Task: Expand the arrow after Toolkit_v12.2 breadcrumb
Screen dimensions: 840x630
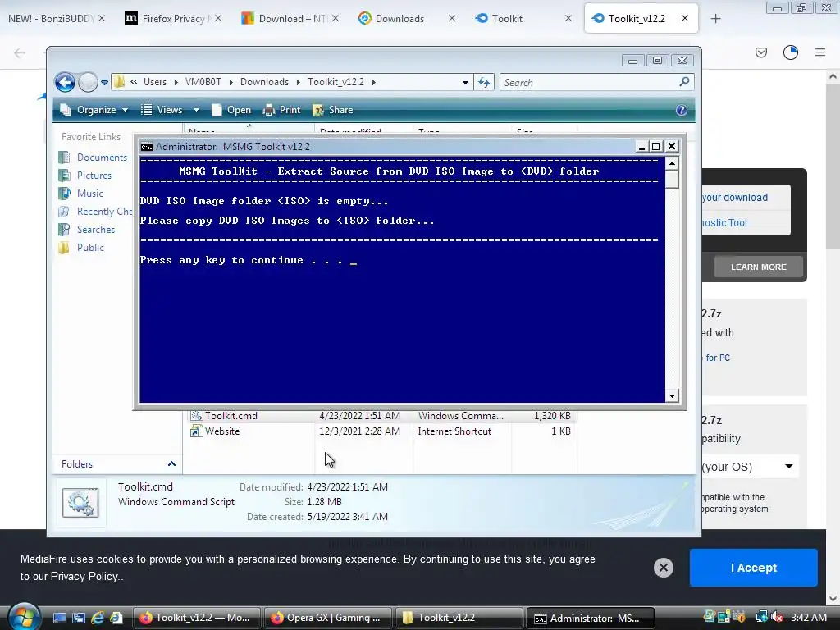Action: [373, 82]
